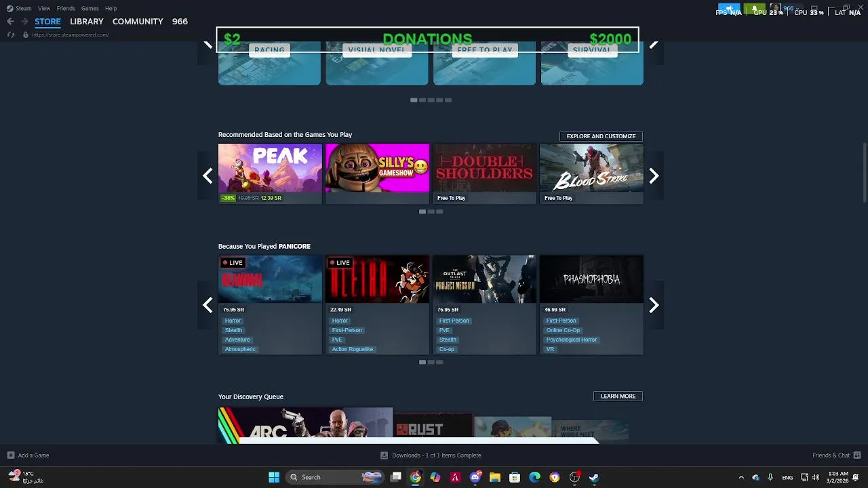Open the Survival category tile
Viewport: 868px width, 488px height.
592,63
